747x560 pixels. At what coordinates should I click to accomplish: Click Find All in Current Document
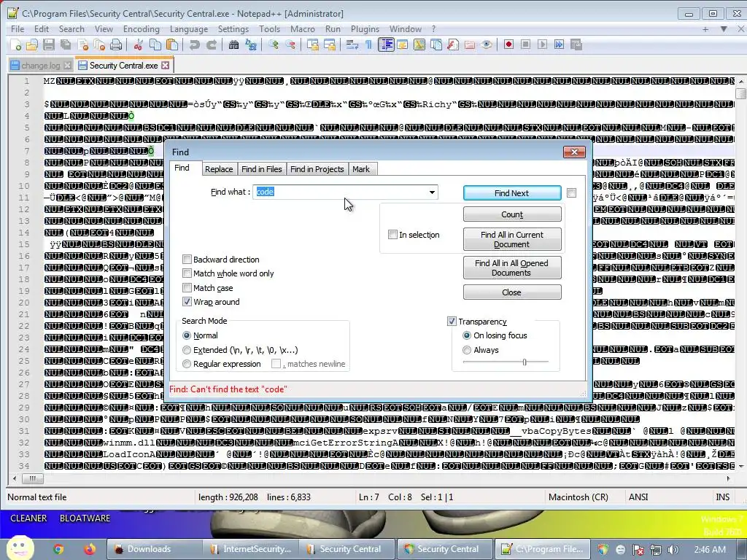512,239
